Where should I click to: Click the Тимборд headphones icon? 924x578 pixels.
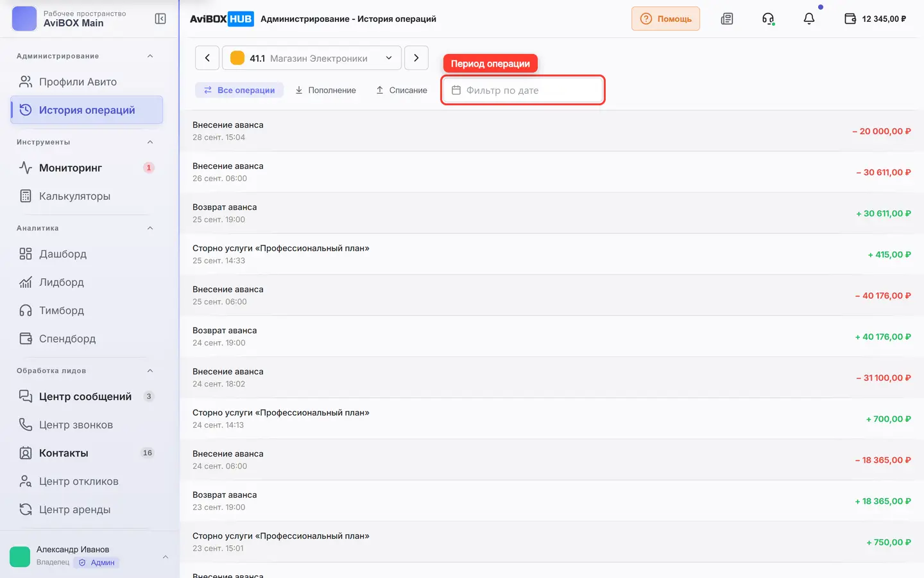[26, 310]
